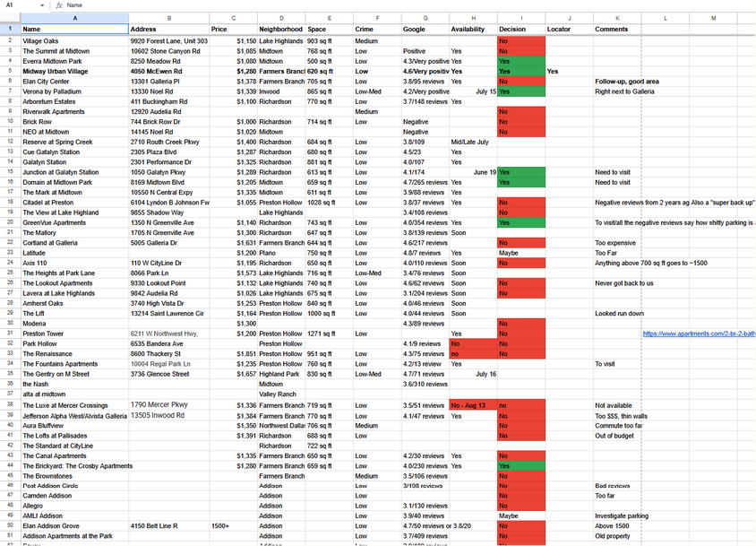Screen dimensions: 756x546
Task: Open the Name Box dropdown arrow
Action: (x=43, y=5)
